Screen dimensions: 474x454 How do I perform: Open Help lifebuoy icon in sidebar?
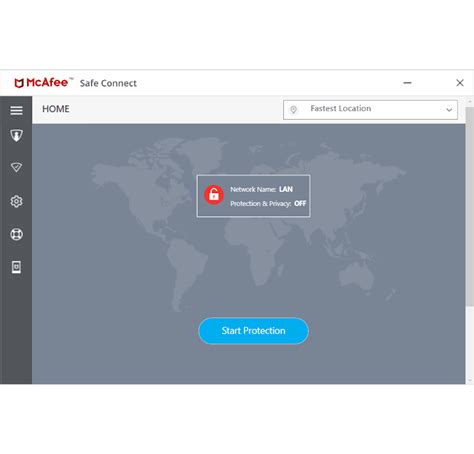click(x=16, y=234)
